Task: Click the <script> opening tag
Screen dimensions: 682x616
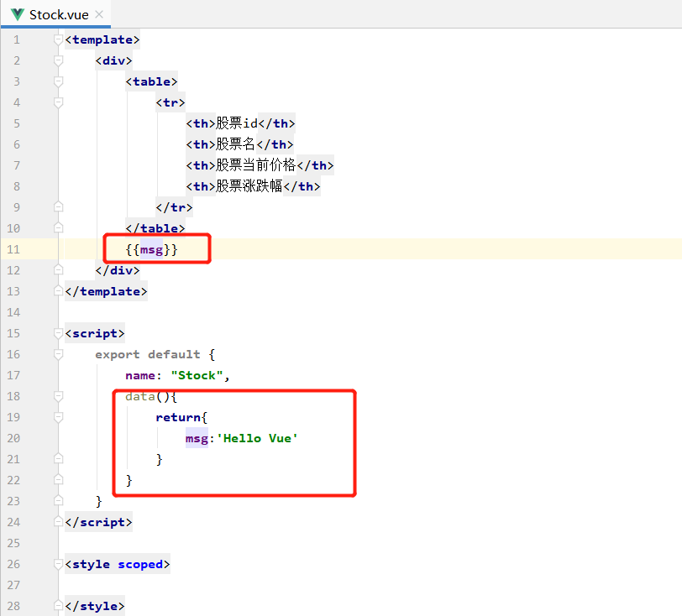Action: [95, 333]
